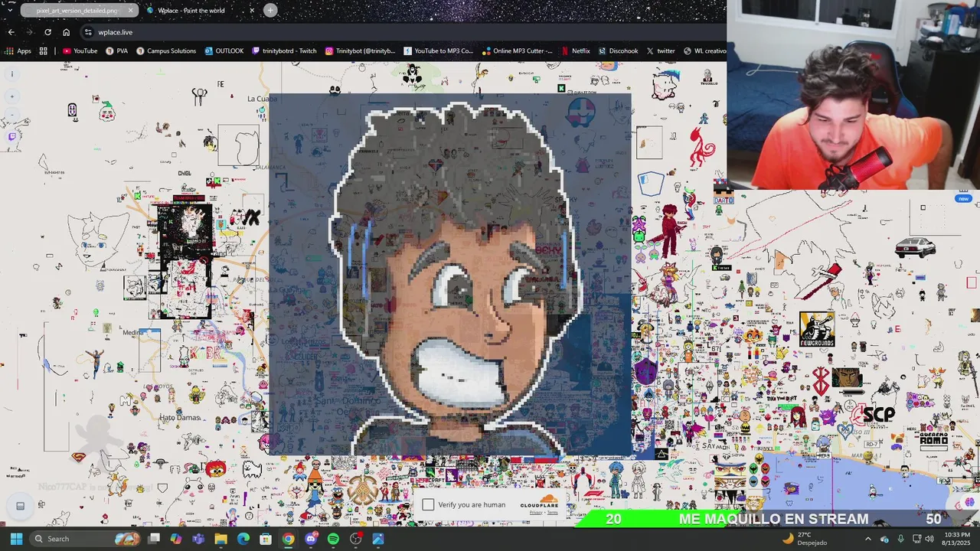Image resolution: width=980 pixels, height=551 pixels.
Task: Open the Online MP3 Cutter bookmark
Action: click(517, 51)
